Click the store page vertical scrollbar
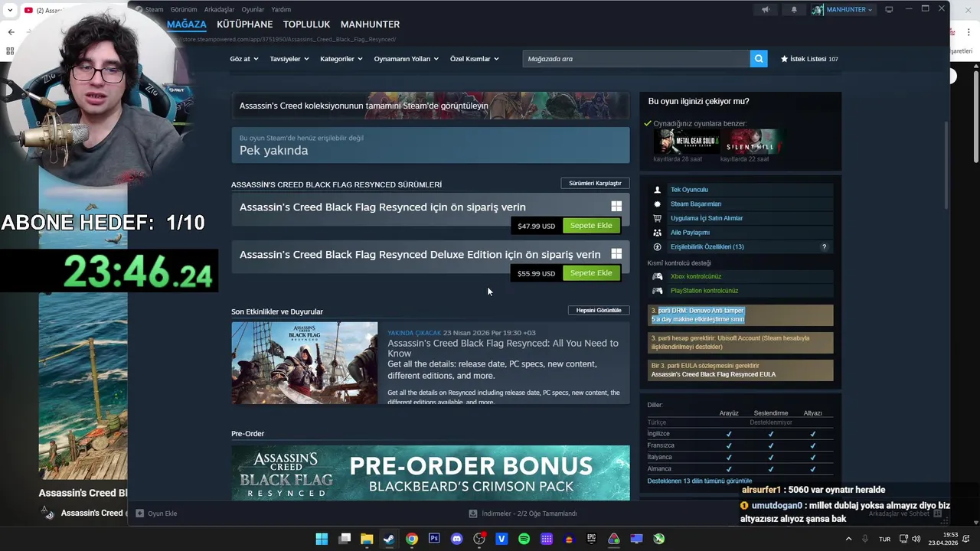 tap(946, 165)
